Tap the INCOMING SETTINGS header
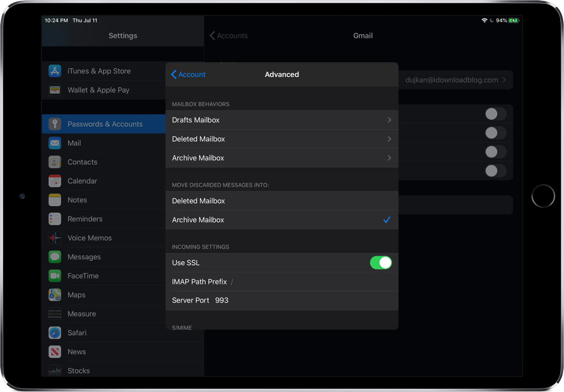Image resolution: width=564 pixels, height=392 pixels. 200,247
